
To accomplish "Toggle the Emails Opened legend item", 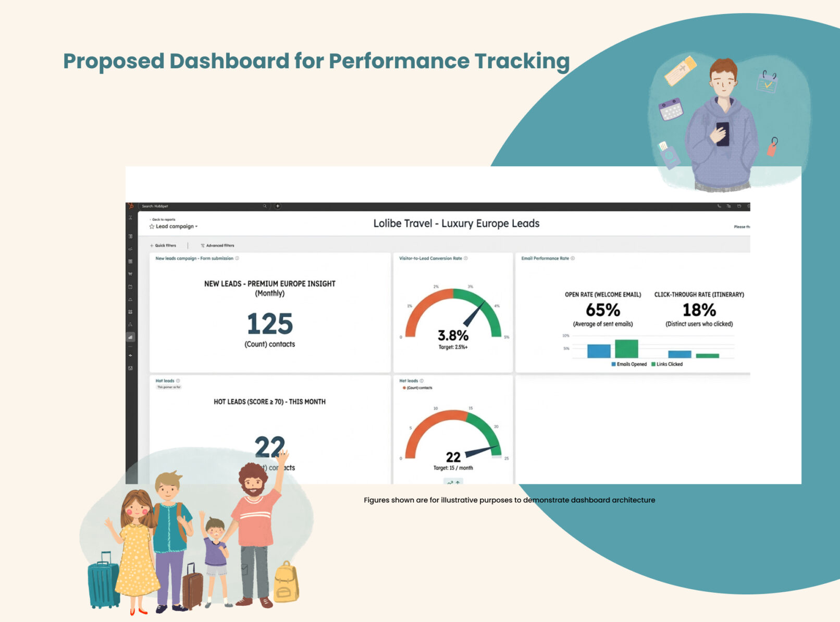I will (629, 364).
